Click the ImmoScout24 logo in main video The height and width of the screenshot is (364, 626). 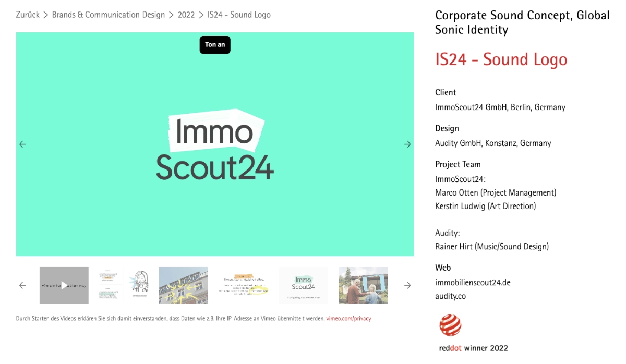[x=215, y=145]
